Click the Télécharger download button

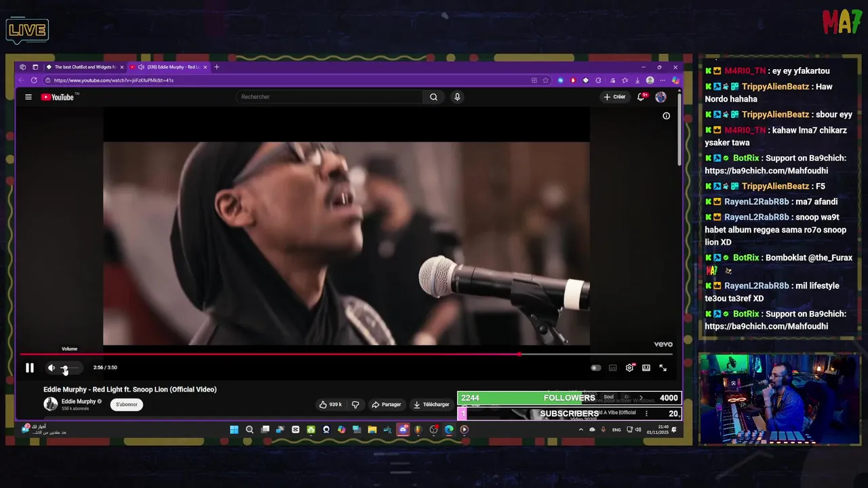(431, 405)
